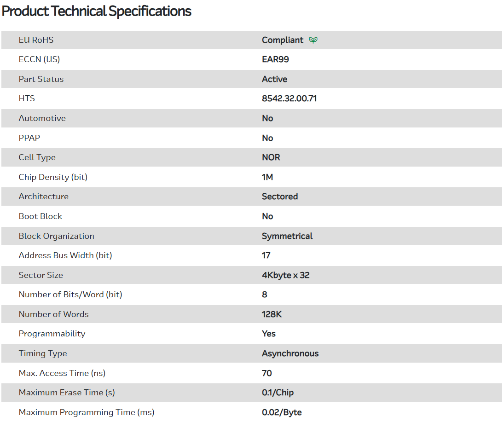Image resolution: width=504 pixels, height=422 pixels.
Task: Click the Max. Access Time label
Action: click(62, 373)
